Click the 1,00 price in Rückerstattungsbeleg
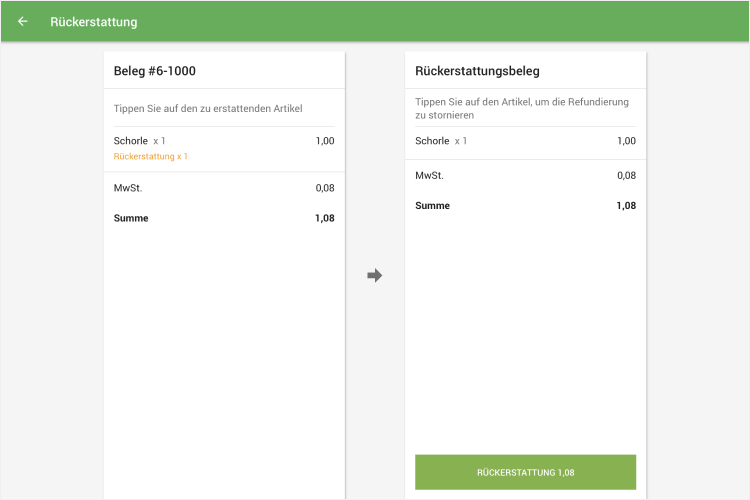The image size is (750, 500). pos(626,141)
